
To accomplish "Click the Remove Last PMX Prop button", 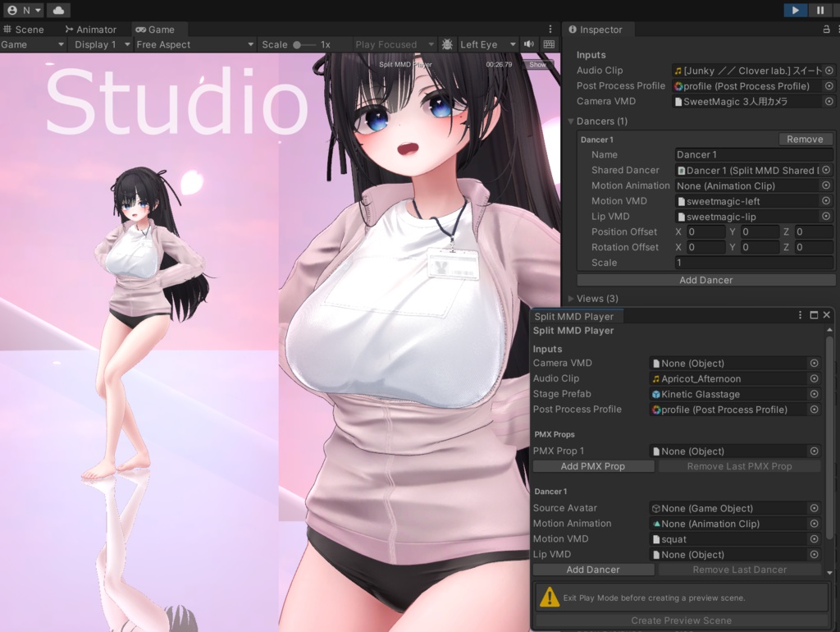I will [x=739, y=466].
